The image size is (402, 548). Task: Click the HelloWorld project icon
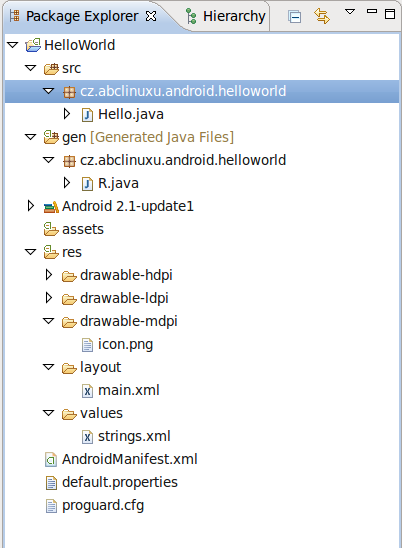click(x=33, y=45)
